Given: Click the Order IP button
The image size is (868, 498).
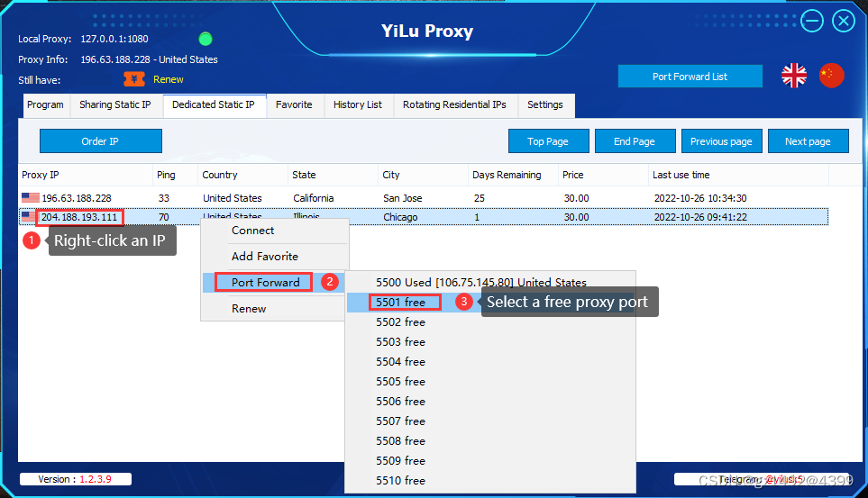Looking at the screenshot, I should [x=101, y=141].
